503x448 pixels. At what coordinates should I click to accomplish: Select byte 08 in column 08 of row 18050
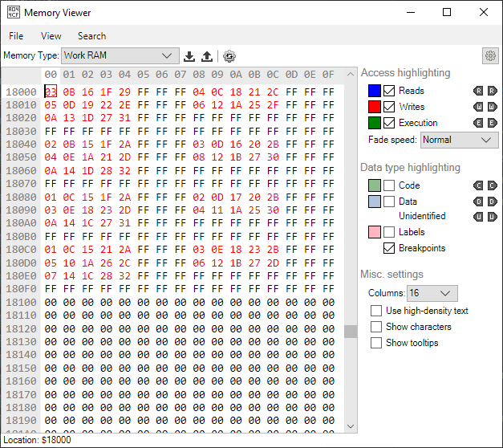click(x=199, y=157)
